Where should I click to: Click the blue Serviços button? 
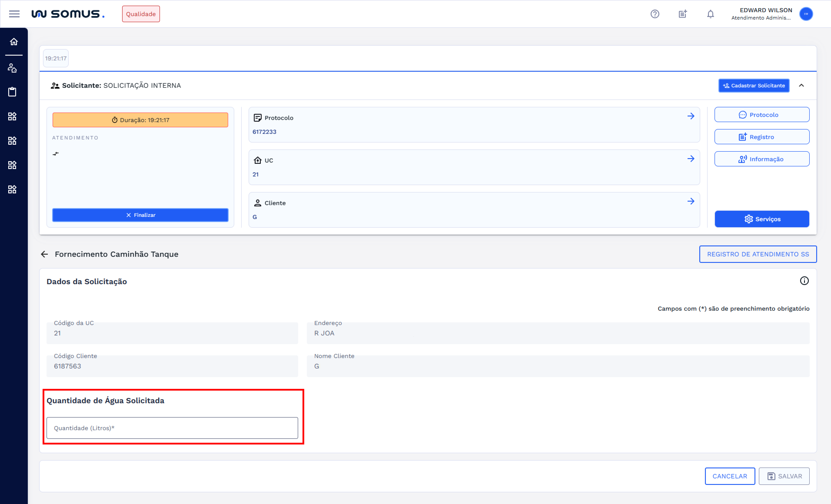[761, 219]
